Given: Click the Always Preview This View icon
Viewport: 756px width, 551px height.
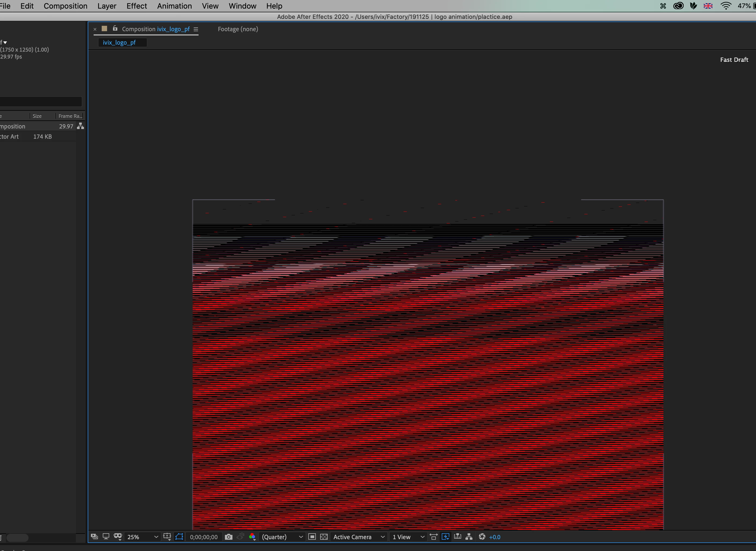Looking at the screenshot, I should click(94, 537).
